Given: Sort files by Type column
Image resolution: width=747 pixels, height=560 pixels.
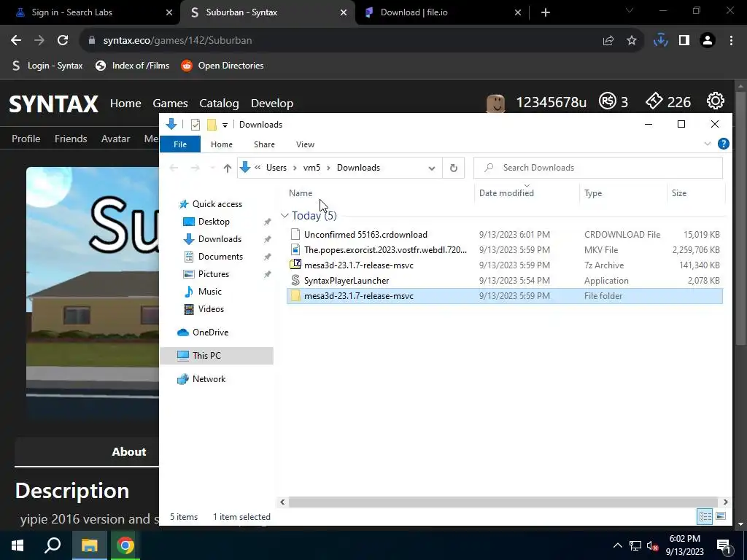Looking at the screenshot, I should point(593,192).
